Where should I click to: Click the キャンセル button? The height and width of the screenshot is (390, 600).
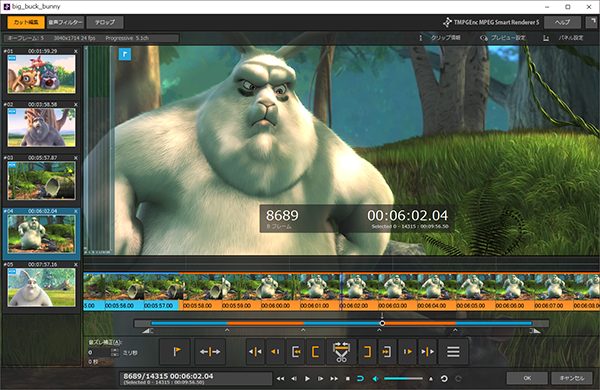[x=572, y=378]
